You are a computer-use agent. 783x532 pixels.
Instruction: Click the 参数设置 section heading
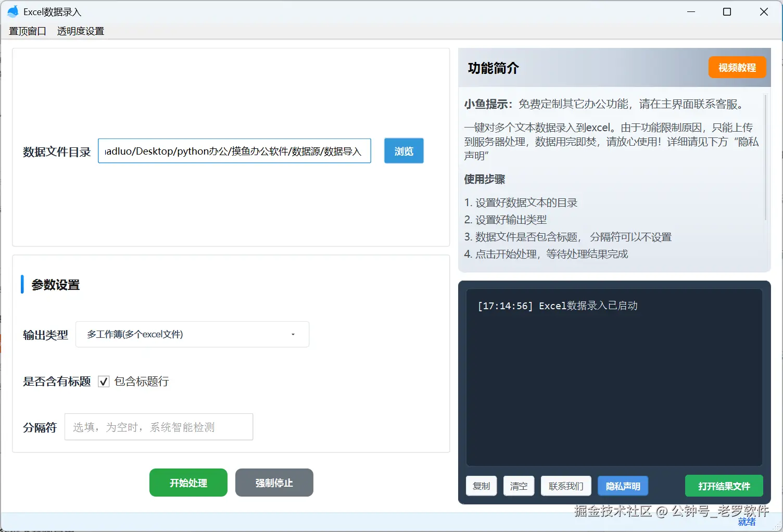pos(56,285)
